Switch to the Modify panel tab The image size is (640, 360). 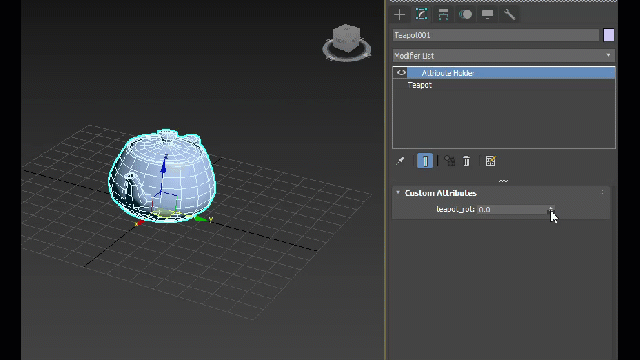coord(421,15)
